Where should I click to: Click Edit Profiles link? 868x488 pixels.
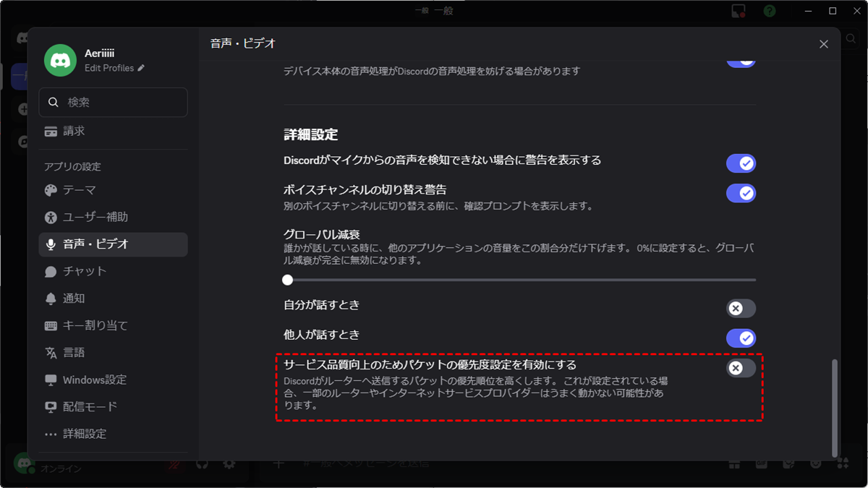(109, 68)
